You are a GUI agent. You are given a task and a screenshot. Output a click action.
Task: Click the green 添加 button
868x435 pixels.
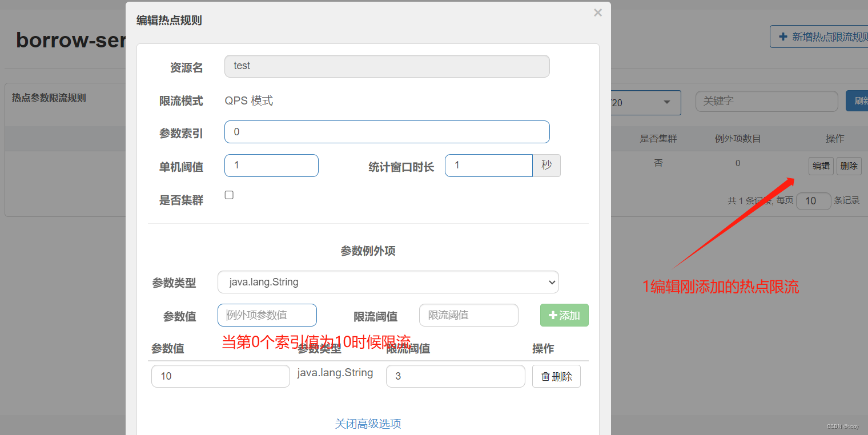(564, 315)
